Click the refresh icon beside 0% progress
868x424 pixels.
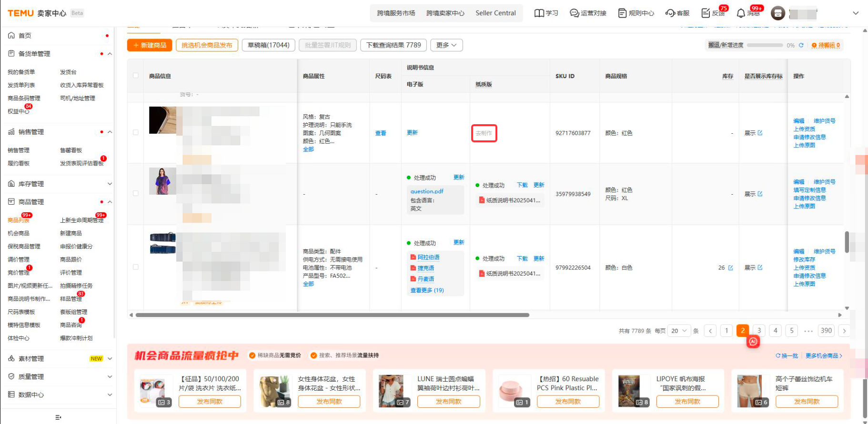(801, 45)
